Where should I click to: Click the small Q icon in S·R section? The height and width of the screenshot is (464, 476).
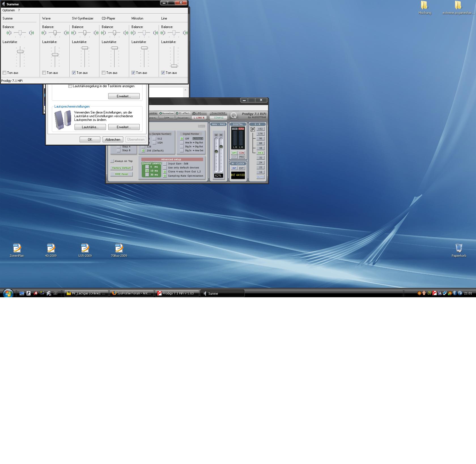tap(253, 129)
